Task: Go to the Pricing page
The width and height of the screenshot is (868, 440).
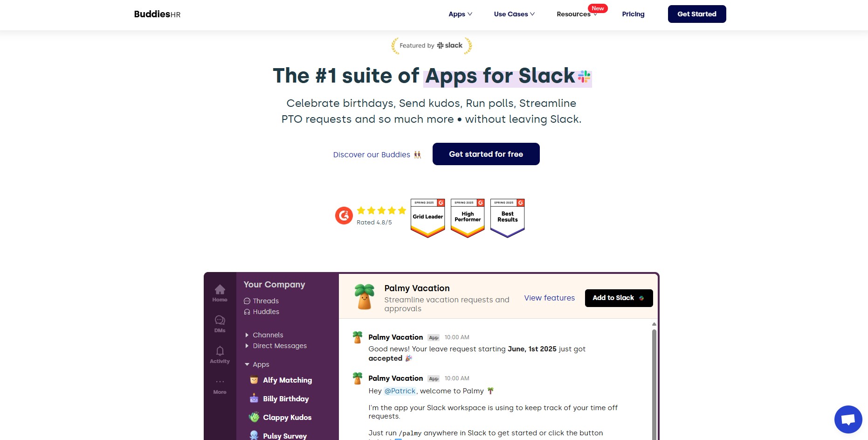Action: point(633,14)
